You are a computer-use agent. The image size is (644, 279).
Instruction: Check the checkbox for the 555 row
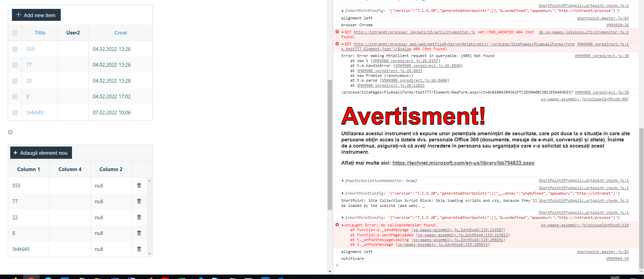point(15,49)
